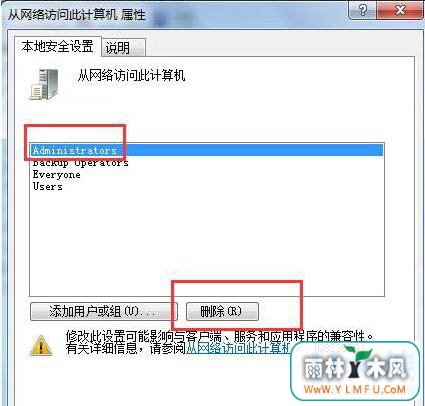Click the yellow warning triangle icon
425x406 pixels.
[x=41, y=345]
